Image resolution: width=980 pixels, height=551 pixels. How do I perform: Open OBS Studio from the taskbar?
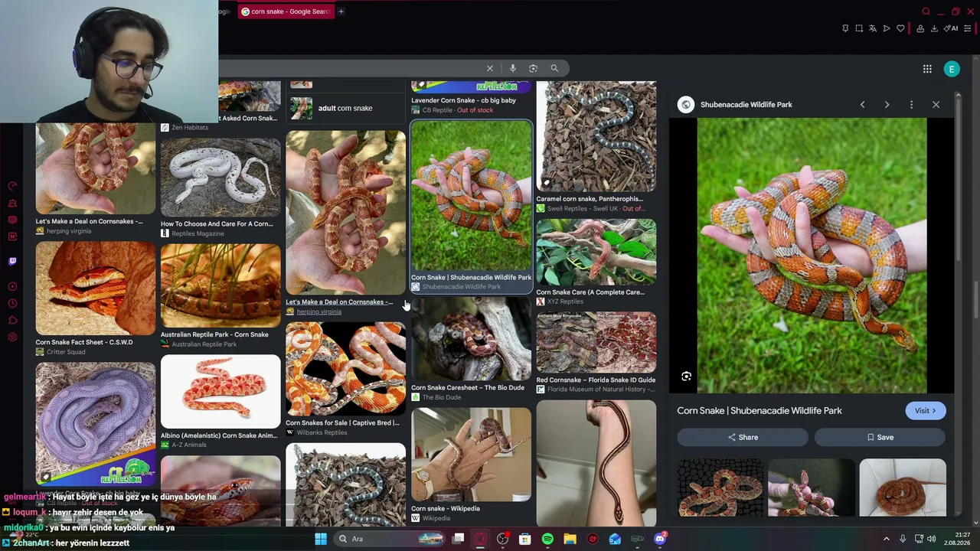(x=502, y=539)
